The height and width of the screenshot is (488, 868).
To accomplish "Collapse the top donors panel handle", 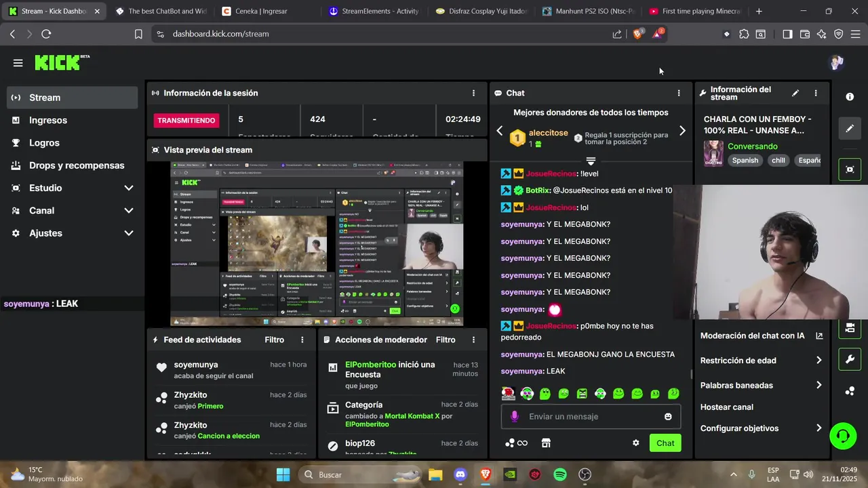I will 591,161.
